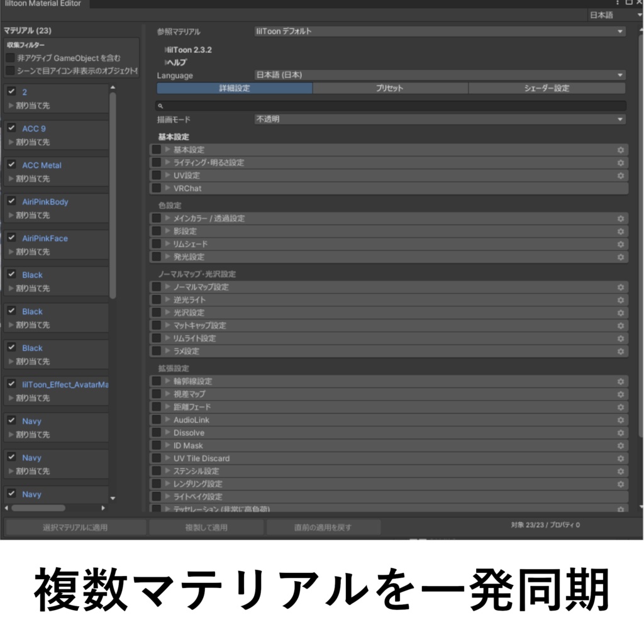Open the gear settings for ステンシル設定 section
The image size is (644, 644).
[x=620, y=471]
